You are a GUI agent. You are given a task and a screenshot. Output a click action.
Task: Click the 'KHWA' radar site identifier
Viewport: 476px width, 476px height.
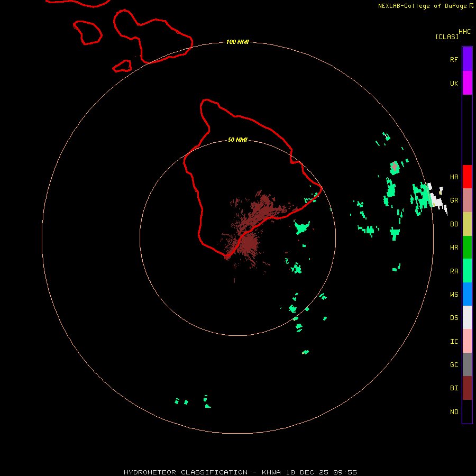pyautogui.click(x=271, y=472)
